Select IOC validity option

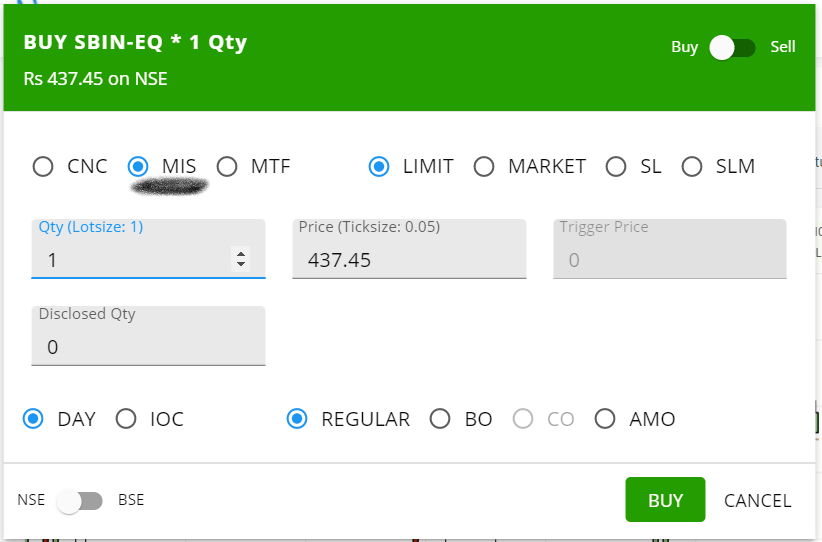126,419
